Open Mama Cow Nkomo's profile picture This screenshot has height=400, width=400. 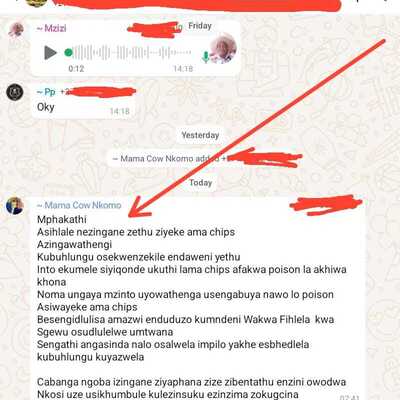14,206
